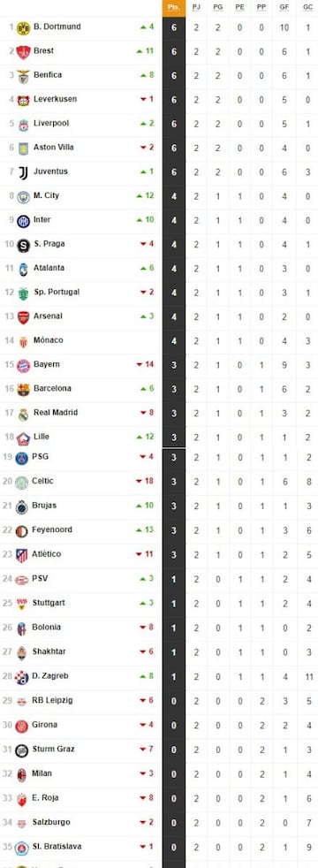Viewport: 318px width, 868px height.
Task: Sort by PG column header
Action: click(218, 7)
